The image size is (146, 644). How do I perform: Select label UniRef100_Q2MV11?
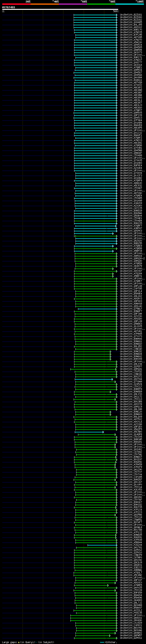click(131, 638)
